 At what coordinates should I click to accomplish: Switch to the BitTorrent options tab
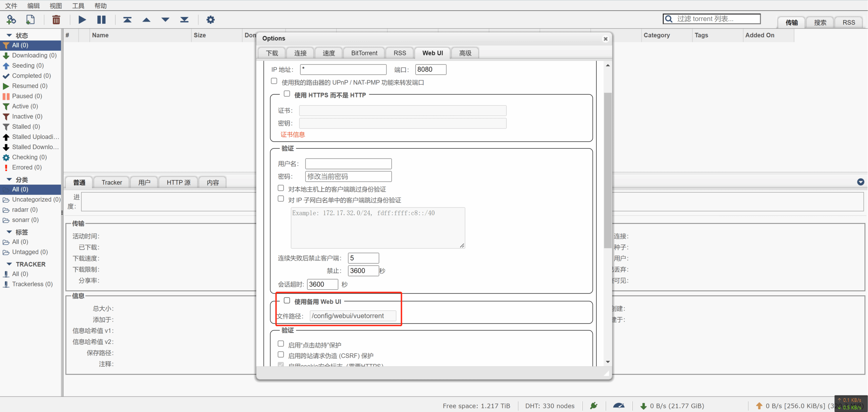[364, 53]
